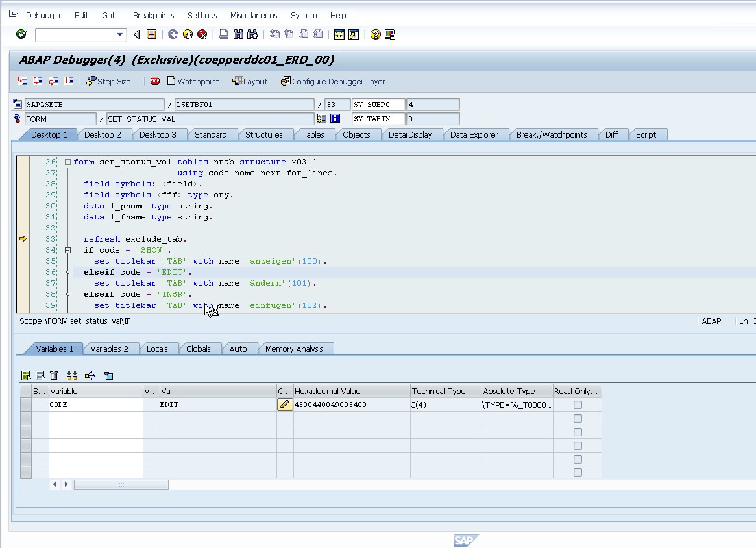756x548 pixels.
Task: Click the Find Next binoculars icon
Action: pos(252,34)
